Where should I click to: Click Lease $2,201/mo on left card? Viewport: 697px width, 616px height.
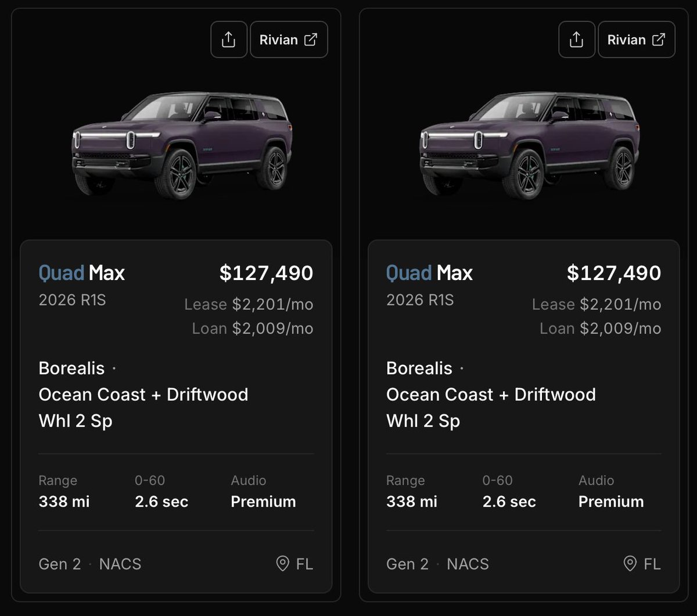[x=249, y=304]
